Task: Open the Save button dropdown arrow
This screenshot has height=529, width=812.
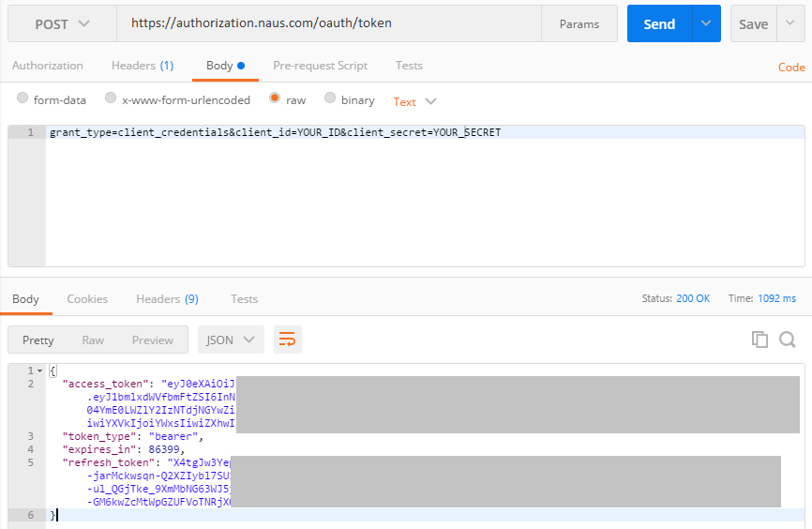Action: [x=789, y=24]
